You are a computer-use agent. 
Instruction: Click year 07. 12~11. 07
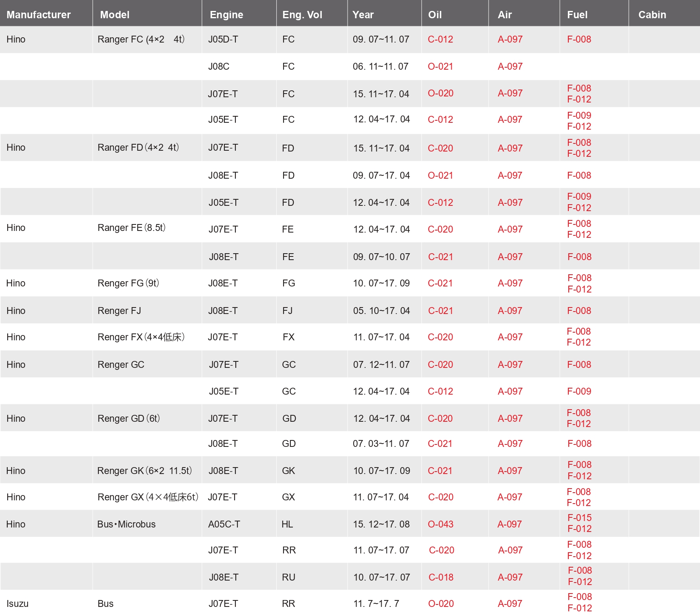click(381, 365)
